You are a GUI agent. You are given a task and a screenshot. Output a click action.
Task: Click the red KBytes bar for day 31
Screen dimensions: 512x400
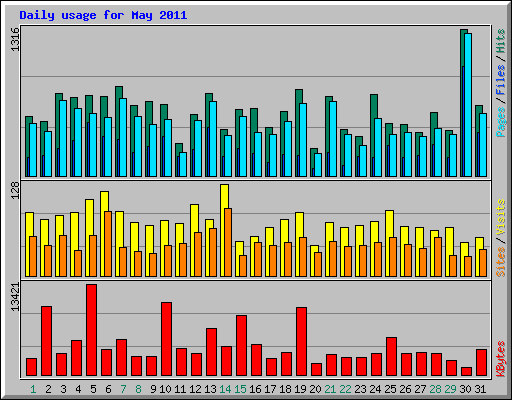click(x=481, y=363)
